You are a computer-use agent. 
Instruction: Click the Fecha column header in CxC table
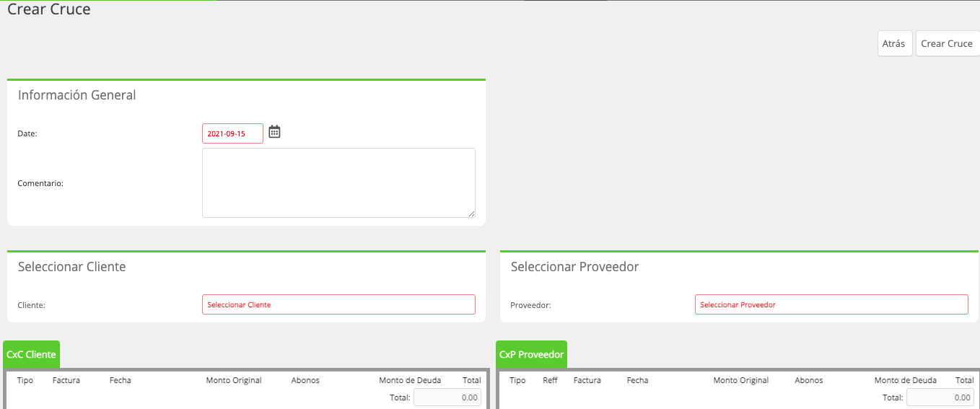(x=121, y=380)
